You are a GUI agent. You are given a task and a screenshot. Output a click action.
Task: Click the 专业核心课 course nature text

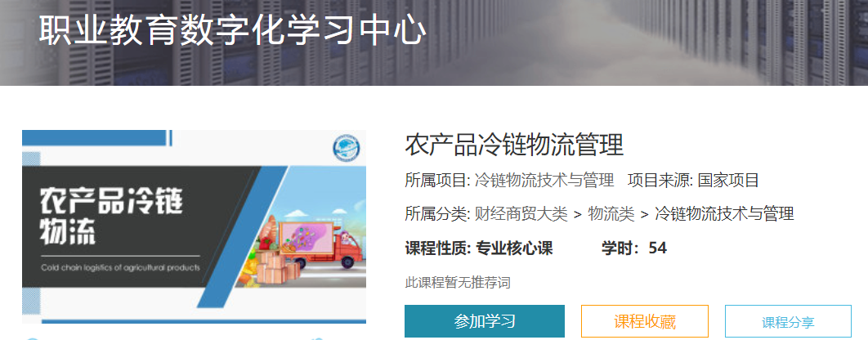coord(514,248)
